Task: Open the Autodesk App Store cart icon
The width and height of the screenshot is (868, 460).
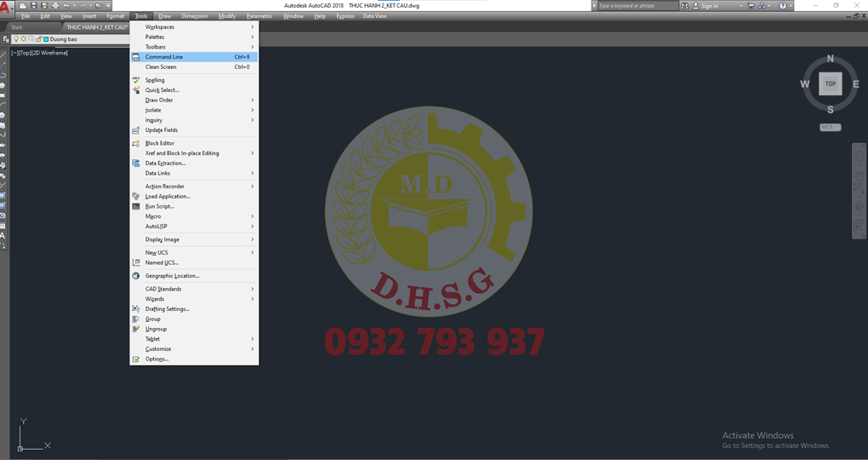Action: point(751,6)
